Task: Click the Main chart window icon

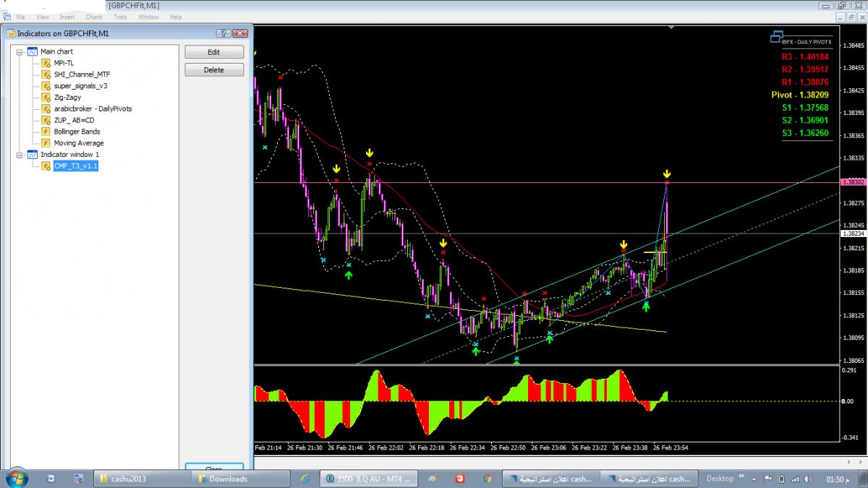Action: point(32,51)
